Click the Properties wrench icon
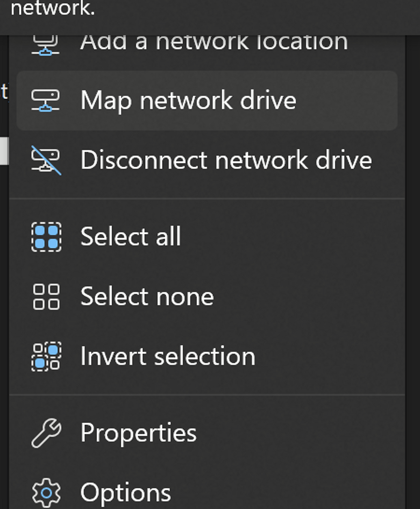Image resolution: width=420 pixels, height=509 pixels. click(x=46, y=433)
